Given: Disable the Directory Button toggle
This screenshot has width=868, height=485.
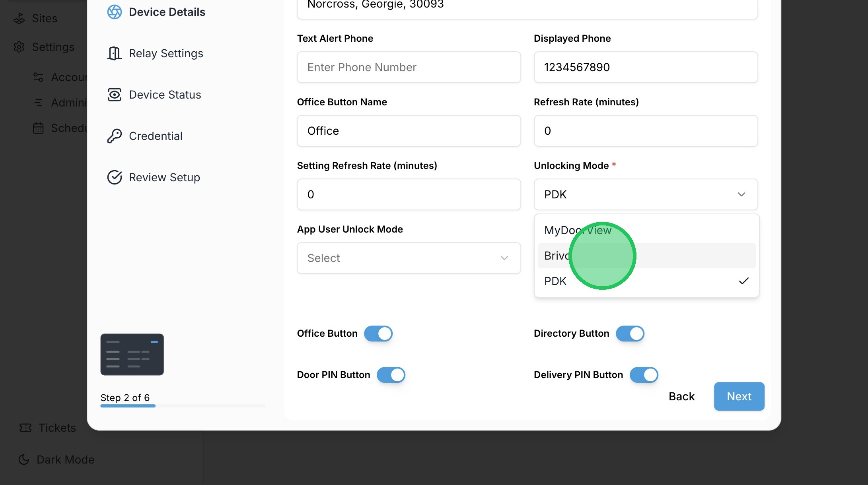Looking at the screenshot, I should (630, 334).
